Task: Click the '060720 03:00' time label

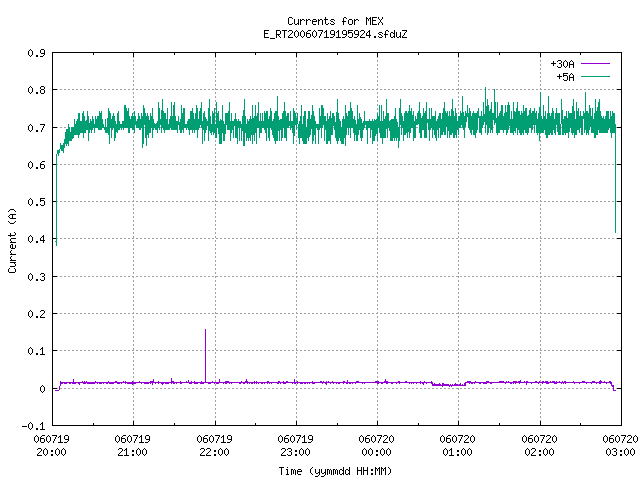Action: pyautogui.click(x=620, y=446)
